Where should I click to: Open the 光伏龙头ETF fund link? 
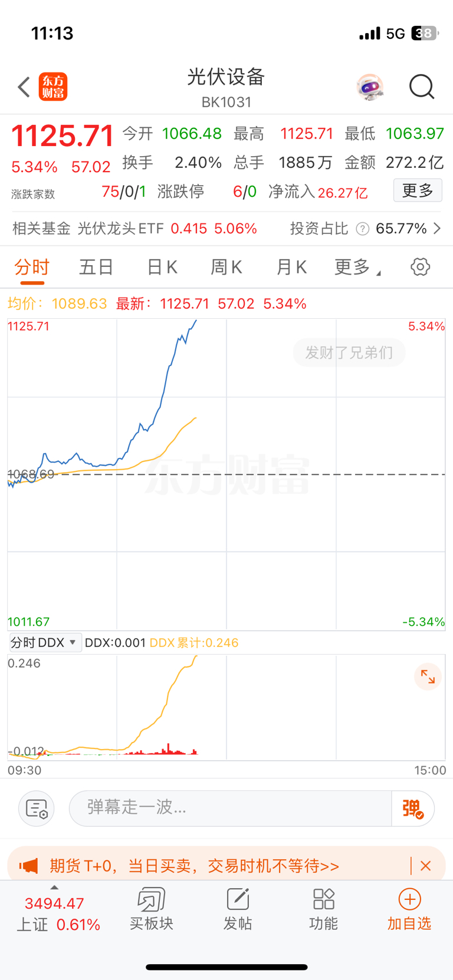[120, 229]
